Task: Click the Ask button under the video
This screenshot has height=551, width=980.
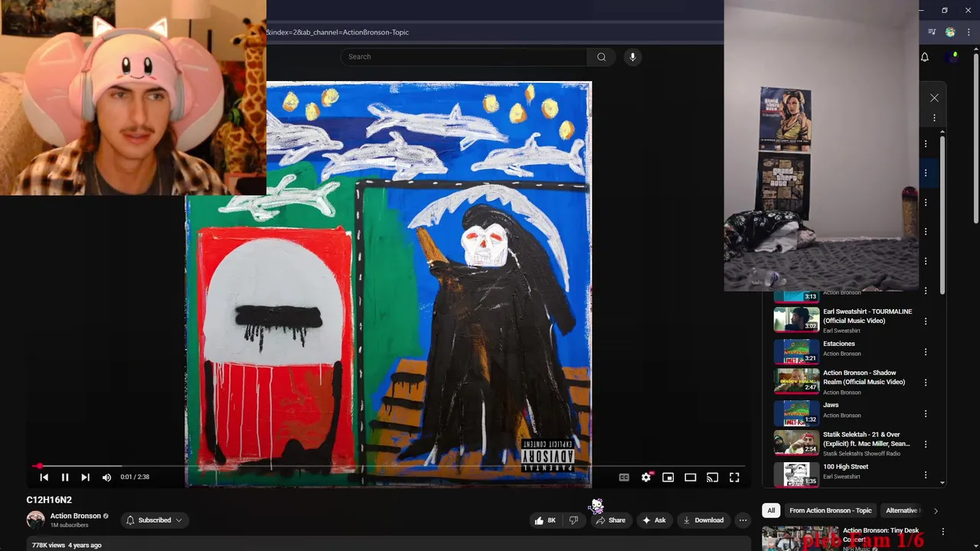Action: point(654,520)
